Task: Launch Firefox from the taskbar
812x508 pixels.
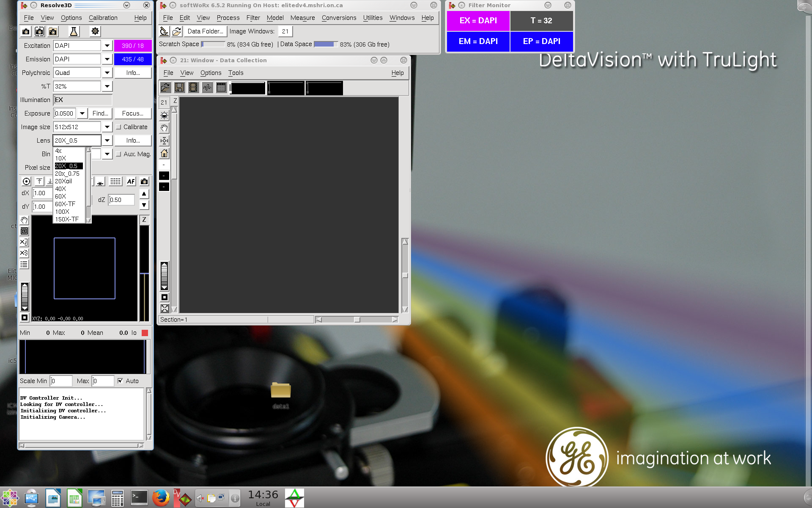Action: coord(161,498)
